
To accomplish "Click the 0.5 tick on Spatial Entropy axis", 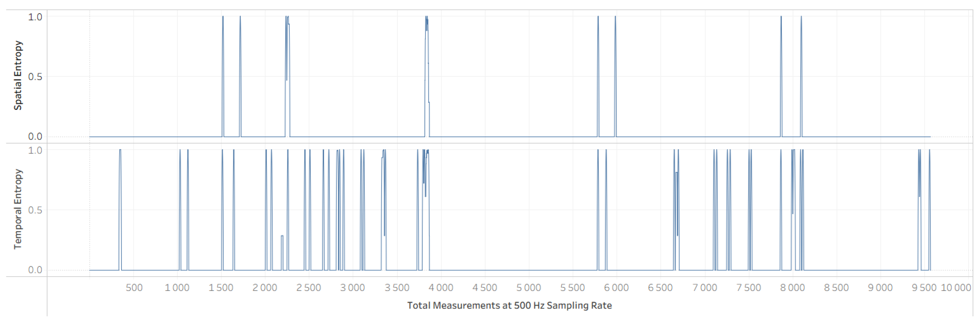I will coord(35,77).
